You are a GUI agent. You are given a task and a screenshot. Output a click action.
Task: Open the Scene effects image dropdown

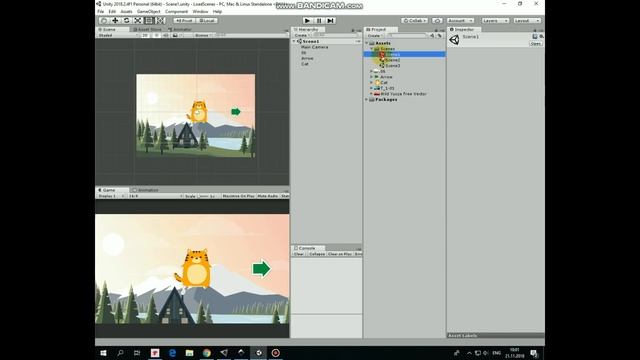tap(177, 36)
